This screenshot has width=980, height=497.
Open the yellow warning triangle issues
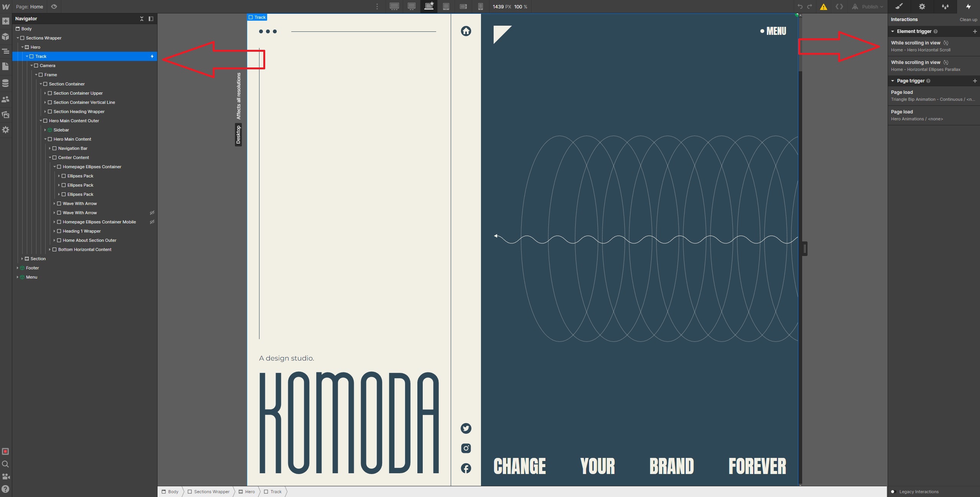tap(824, 7)
